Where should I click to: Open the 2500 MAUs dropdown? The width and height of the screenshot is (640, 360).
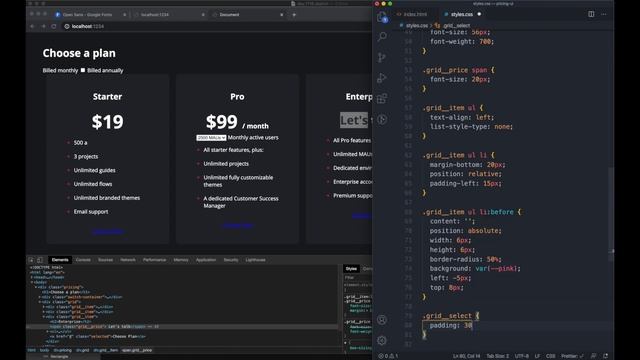pos(211,138)
